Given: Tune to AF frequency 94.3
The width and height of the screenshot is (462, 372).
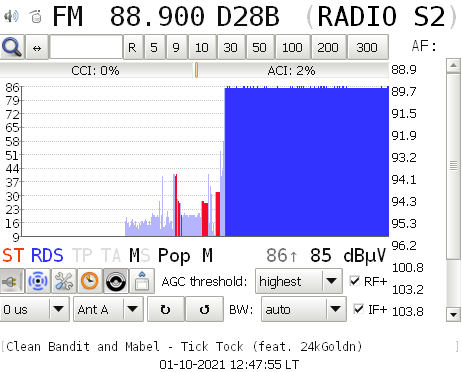Looking at the screenshot, I should click(404, 202).
